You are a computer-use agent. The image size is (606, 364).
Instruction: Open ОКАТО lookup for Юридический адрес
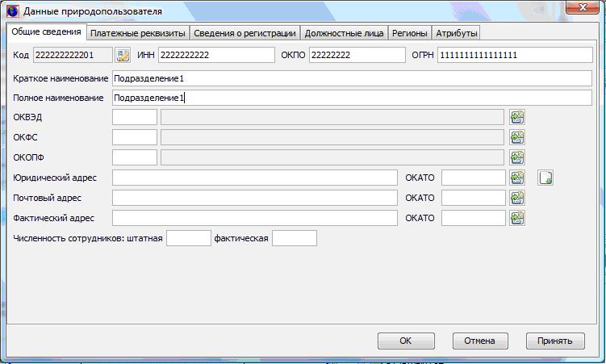(x=517, y=178)
